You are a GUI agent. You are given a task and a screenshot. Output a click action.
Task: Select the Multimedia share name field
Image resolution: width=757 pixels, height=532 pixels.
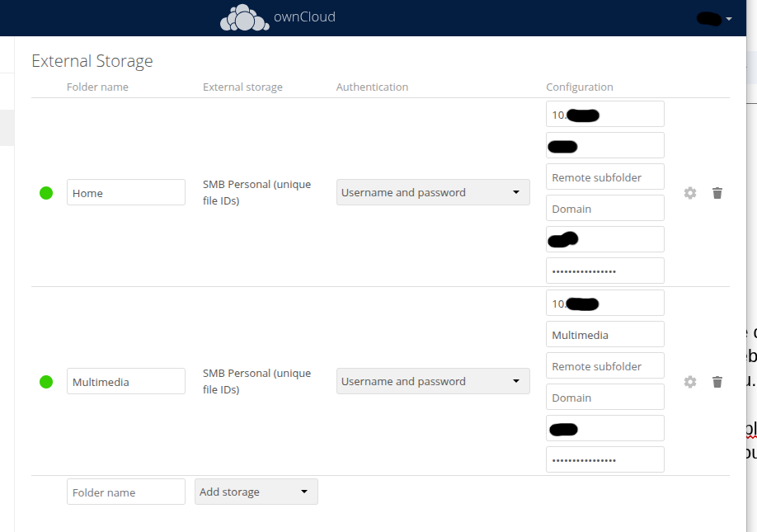click(x=604, y=334)
